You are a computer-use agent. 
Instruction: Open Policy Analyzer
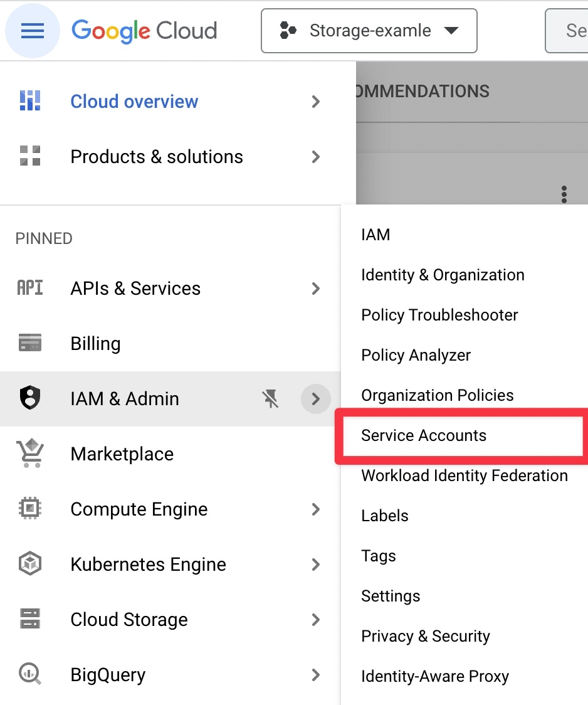coord(416,355)
